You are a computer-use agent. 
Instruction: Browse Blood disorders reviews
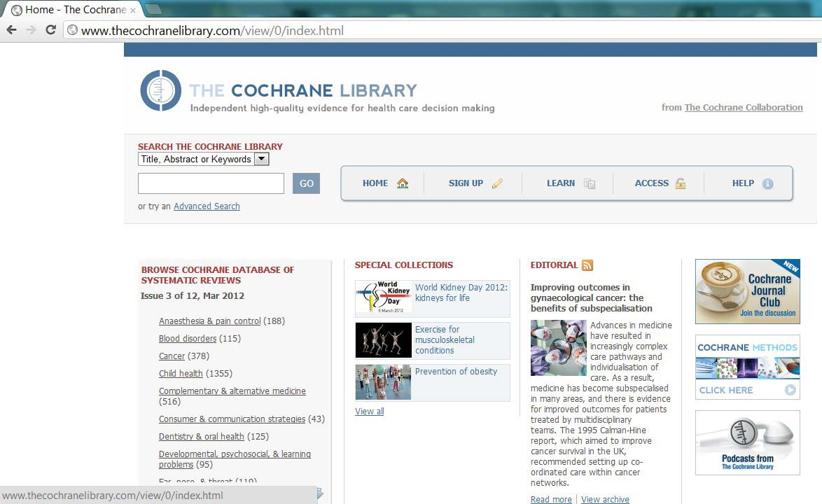pyautogui.click(x=188, y=338)
